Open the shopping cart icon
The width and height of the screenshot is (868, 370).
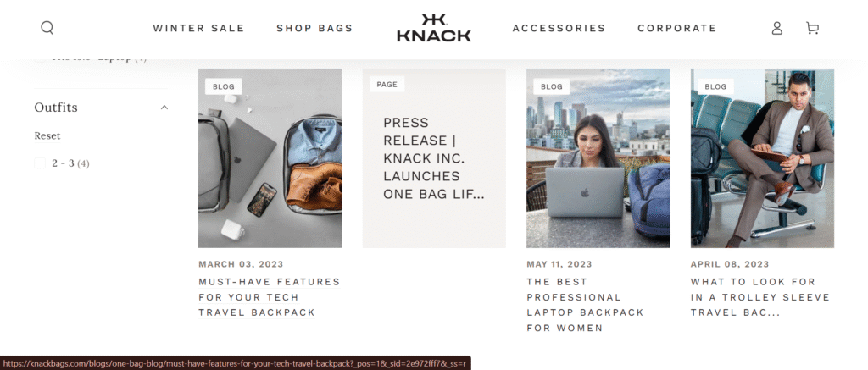click(x=812, y=28)
